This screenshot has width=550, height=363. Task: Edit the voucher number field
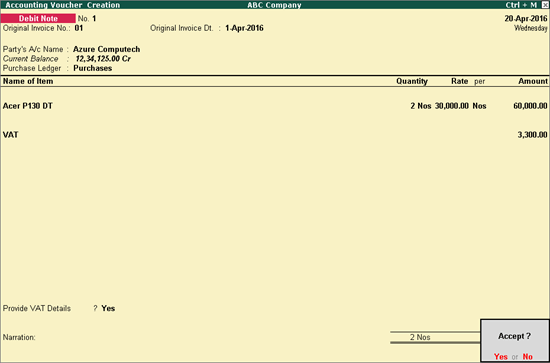[94, 19]
